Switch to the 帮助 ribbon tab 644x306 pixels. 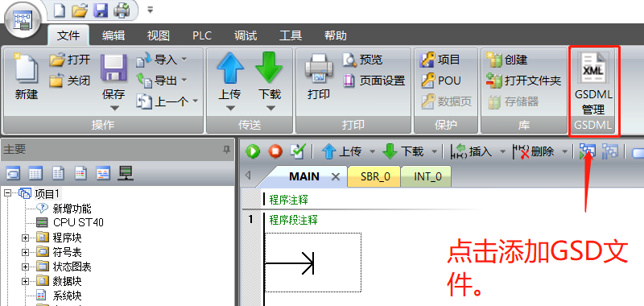pyautogui.click(x=336, y=35)
